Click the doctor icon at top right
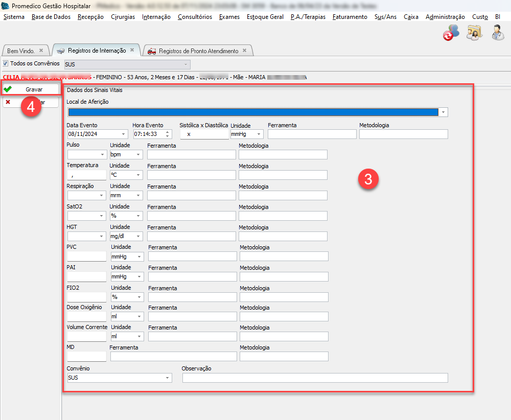 (x=497, y=33)
